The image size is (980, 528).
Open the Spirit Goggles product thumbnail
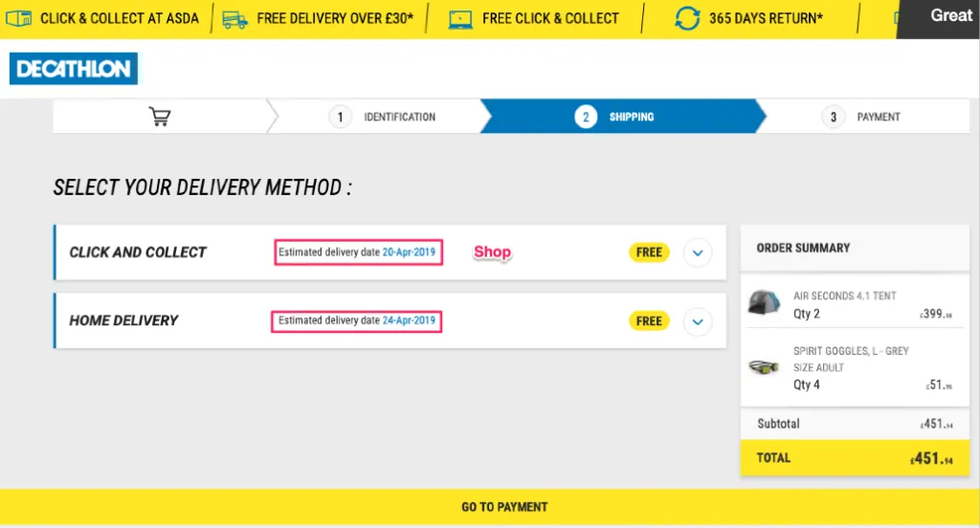pyautogui.click(x=764, y=366)
